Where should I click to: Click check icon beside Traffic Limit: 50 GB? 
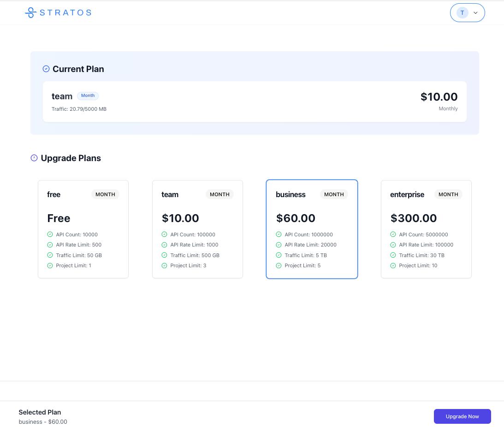pyautogui.click(x=50, y=255)
